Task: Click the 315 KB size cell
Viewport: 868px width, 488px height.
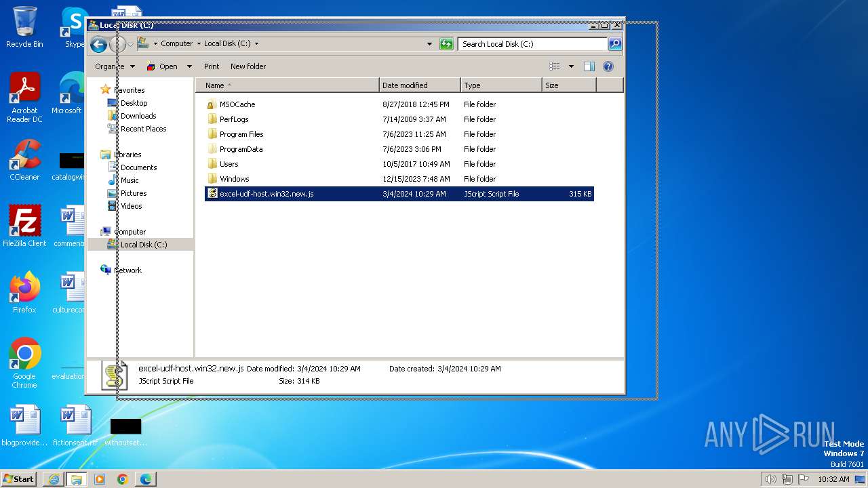Action: click(580, 194)
